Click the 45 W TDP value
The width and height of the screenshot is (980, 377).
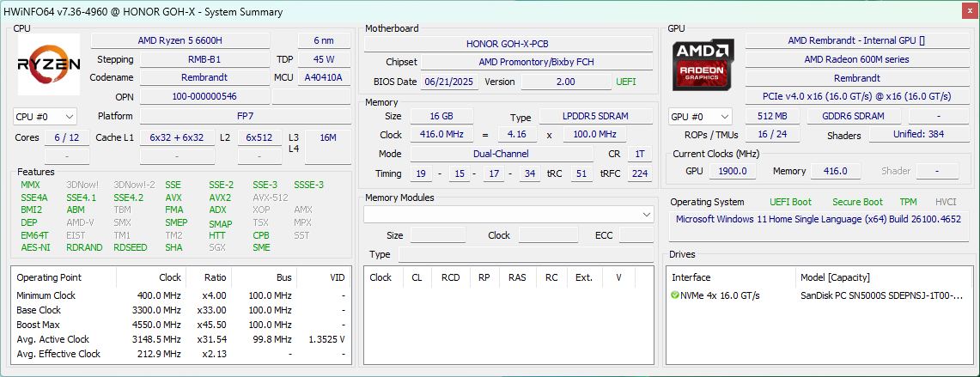pyautogui.click(x=325, y=59)
